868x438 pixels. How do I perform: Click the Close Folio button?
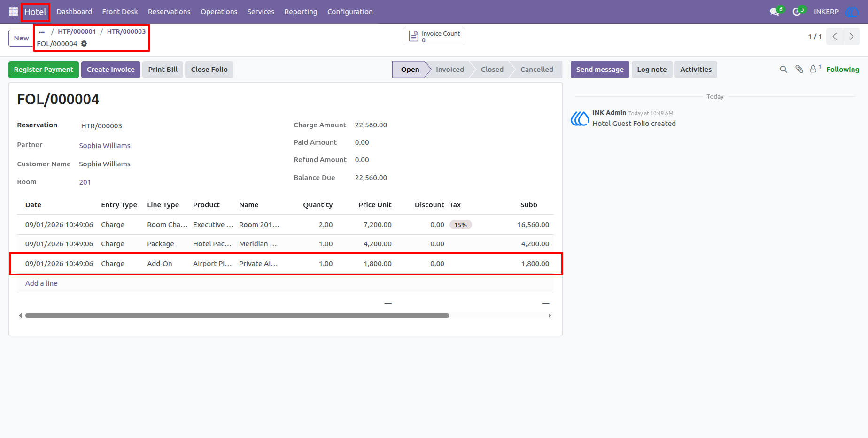[x=209, y=70]
